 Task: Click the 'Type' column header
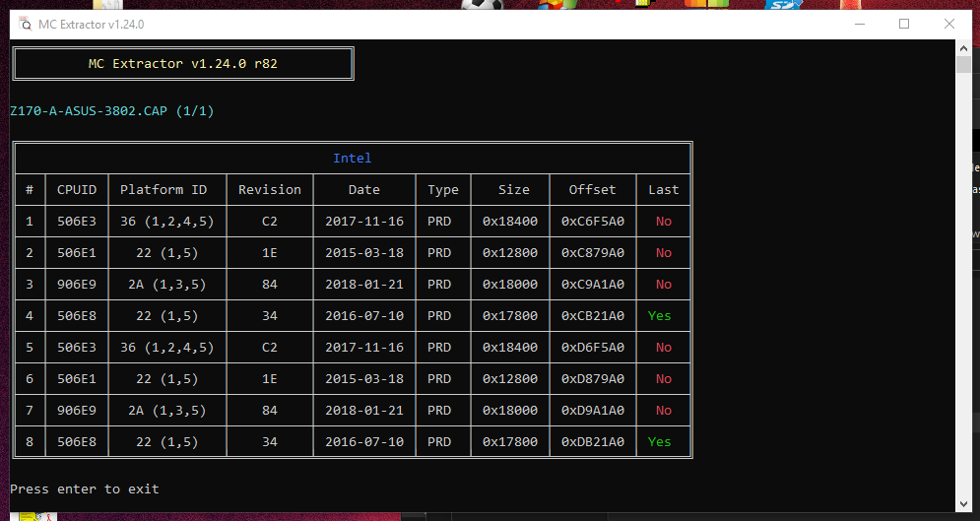click(x=443, y=190)
